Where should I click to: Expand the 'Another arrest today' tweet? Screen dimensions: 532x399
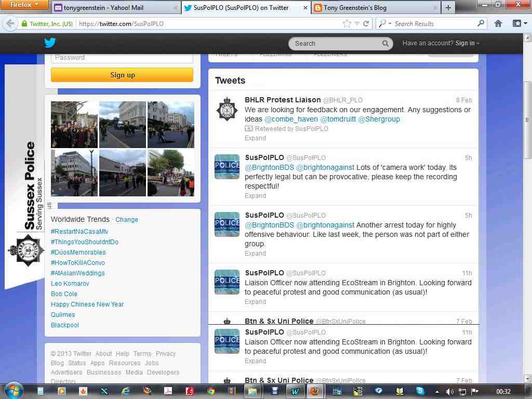(255, 254)
